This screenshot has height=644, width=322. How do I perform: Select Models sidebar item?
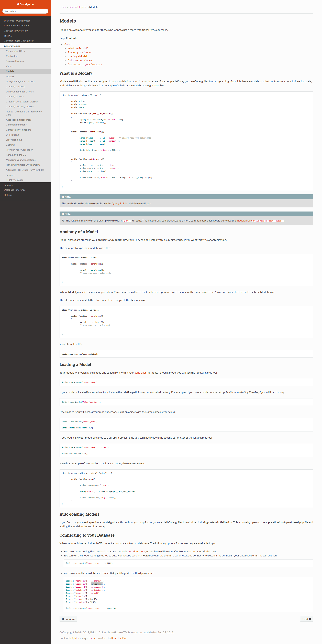click(x=25, y=71)
